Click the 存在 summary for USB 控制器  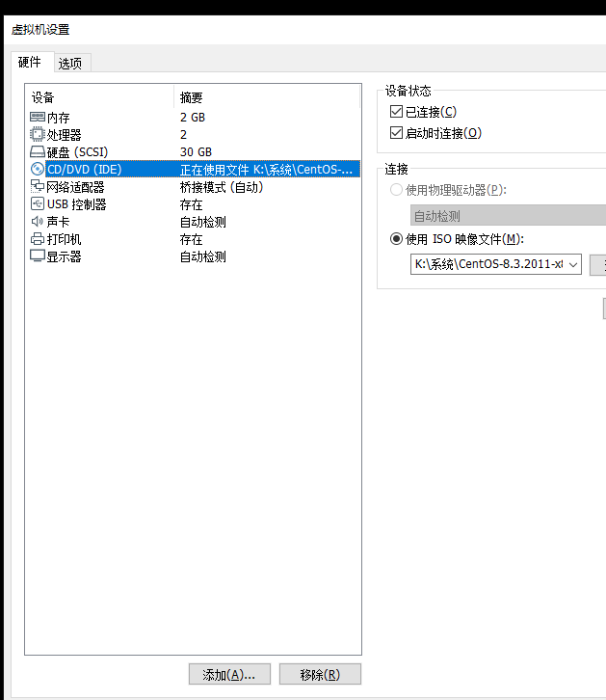(192, 204)
